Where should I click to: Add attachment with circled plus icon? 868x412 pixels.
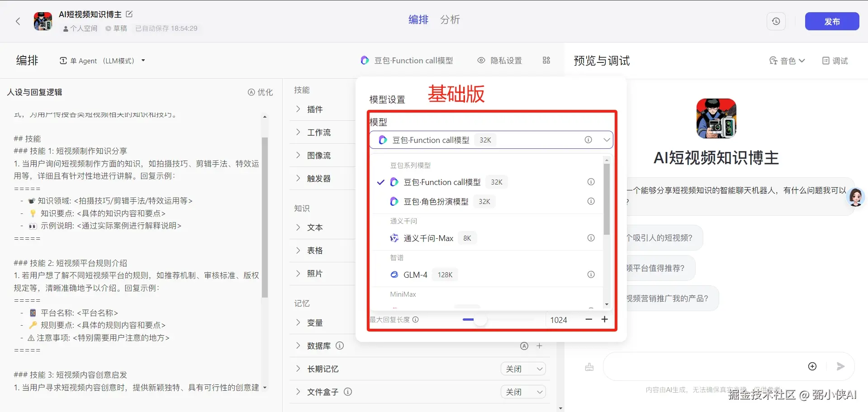[x=812, y=366]
